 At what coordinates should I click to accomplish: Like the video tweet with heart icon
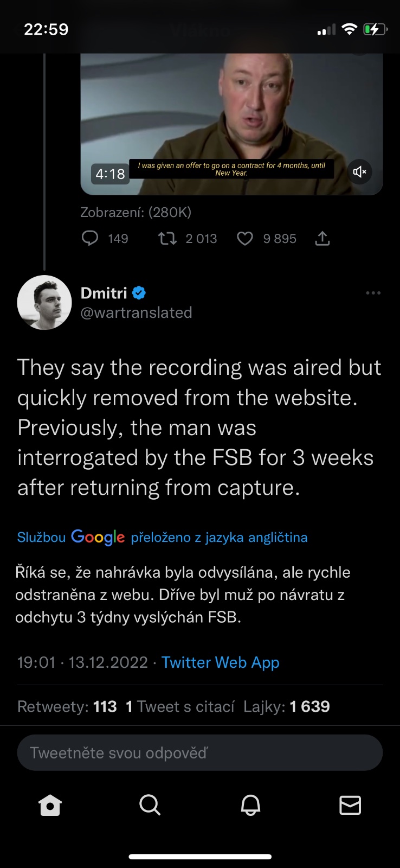245,238
